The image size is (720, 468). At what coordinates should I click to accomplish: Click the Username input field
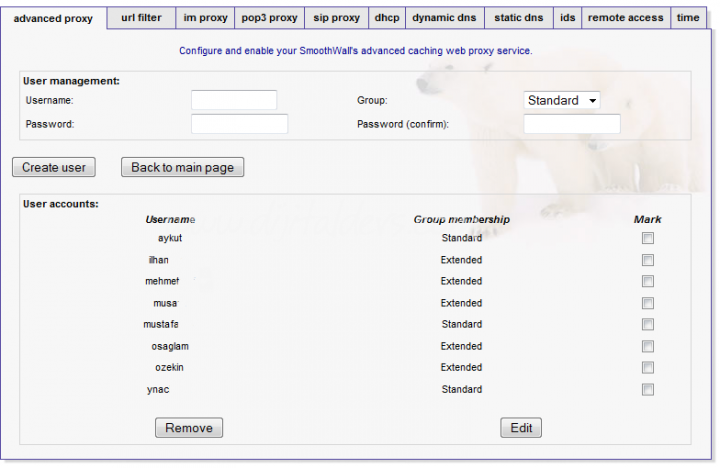click(x=234, y=101)
